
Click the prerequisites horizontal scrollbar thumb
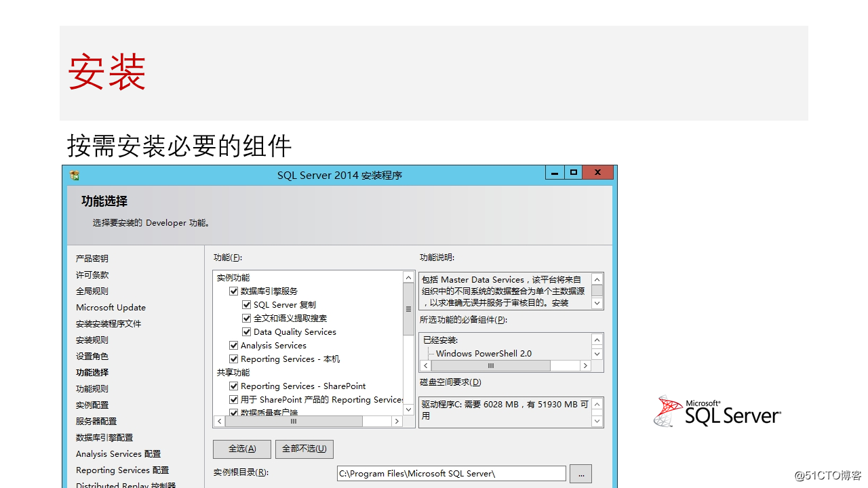point(491,365)
